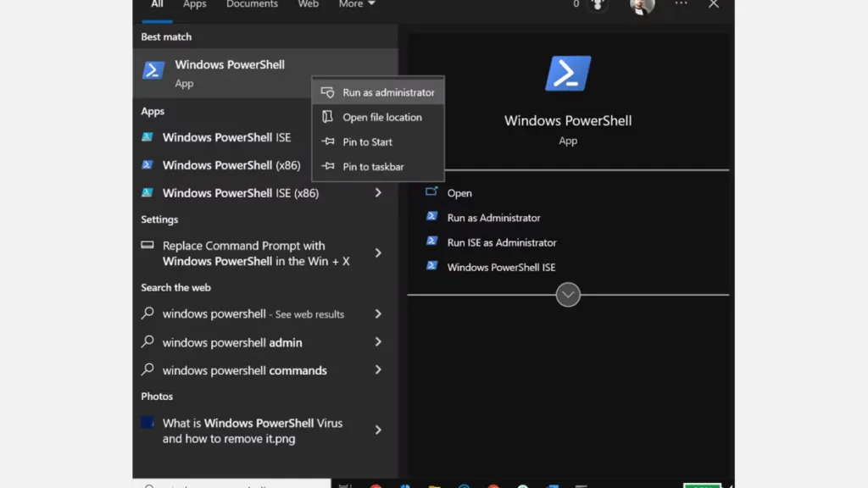Click search icon beside windows powershell commands
This screenshot has width=868, height=488.
147,369
